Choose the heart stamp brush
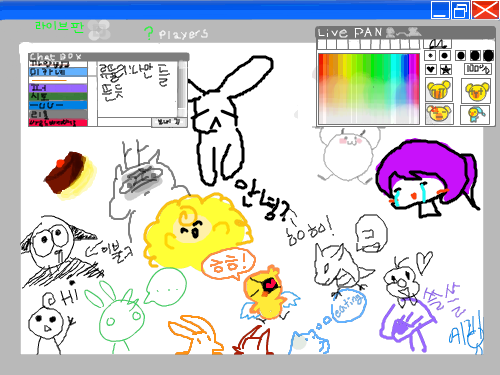Image resolution: width=500 pixels, height=375 pixels. click(x=431, y=70)
